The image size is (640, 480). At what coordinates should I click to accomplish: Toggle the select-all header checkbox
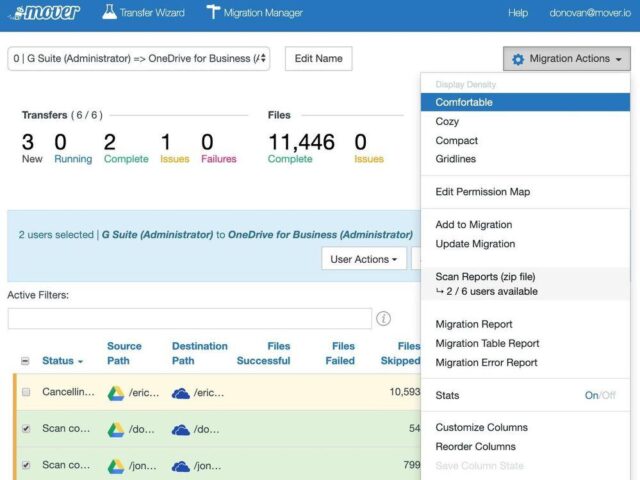click(x=25, y=361)
